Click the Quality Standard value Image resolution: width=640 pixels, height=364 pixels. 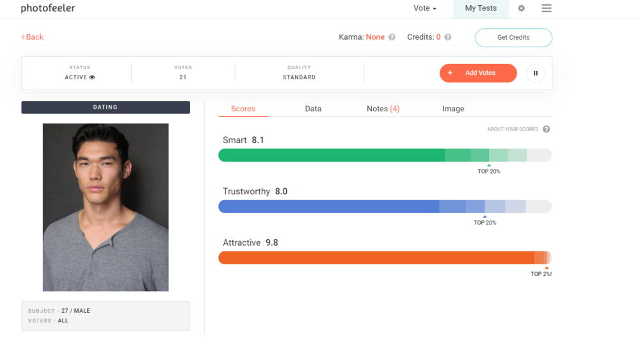coord(299,77)
